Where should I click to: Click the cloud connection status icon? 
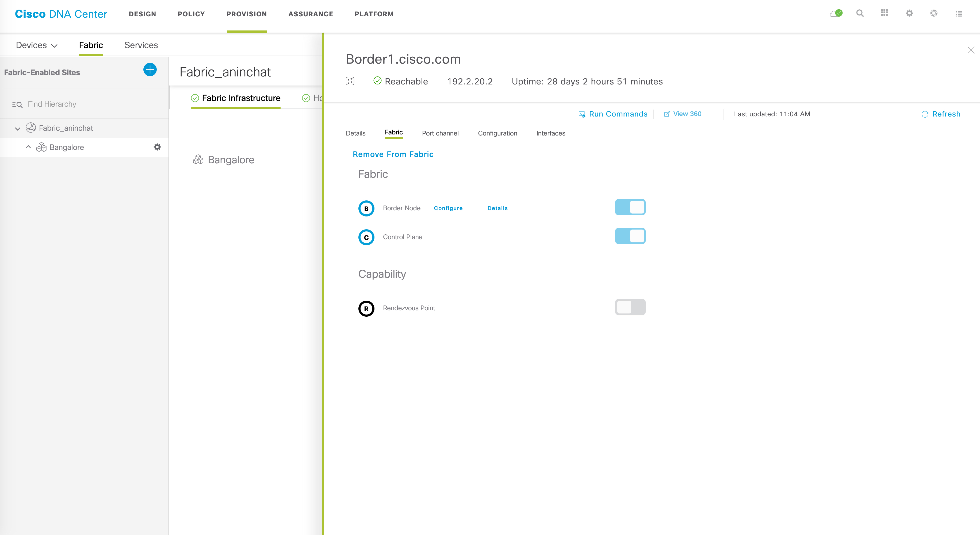[x=836, y=13]
